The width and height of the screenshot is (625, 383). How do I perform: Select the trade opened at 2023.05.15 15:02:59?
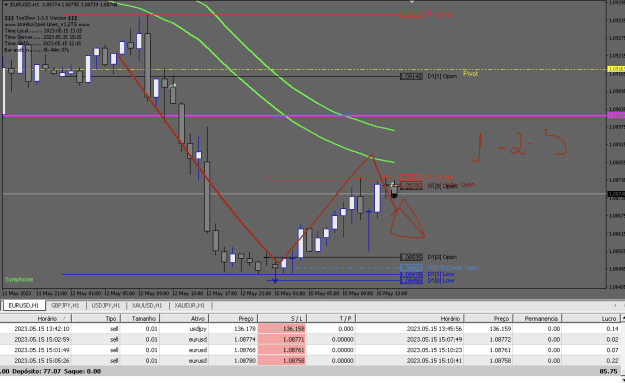point(310,340)
